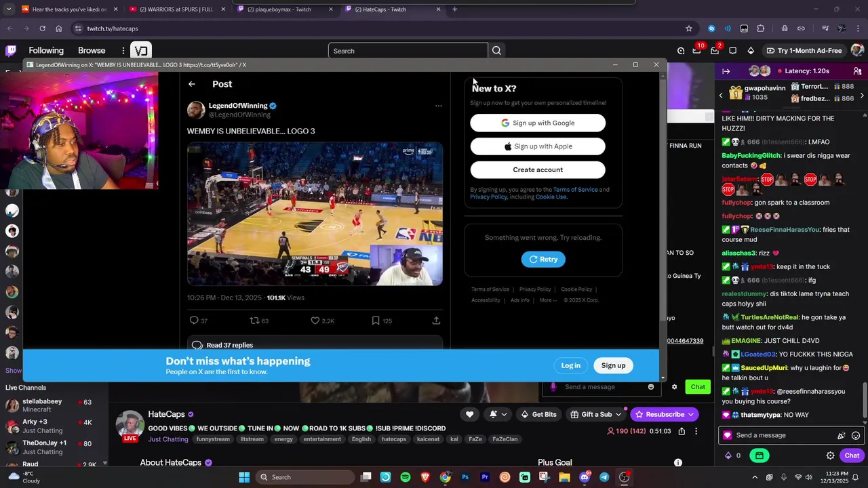Show hidden system tray icons
Image resolution: width=868 pixels, height=488 pixels.
[x=755, y=477]
